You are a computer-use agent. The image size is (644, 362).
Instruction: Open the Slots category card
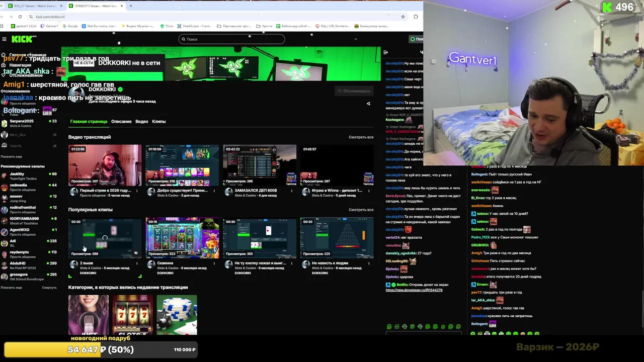click(x=132, y=315)
